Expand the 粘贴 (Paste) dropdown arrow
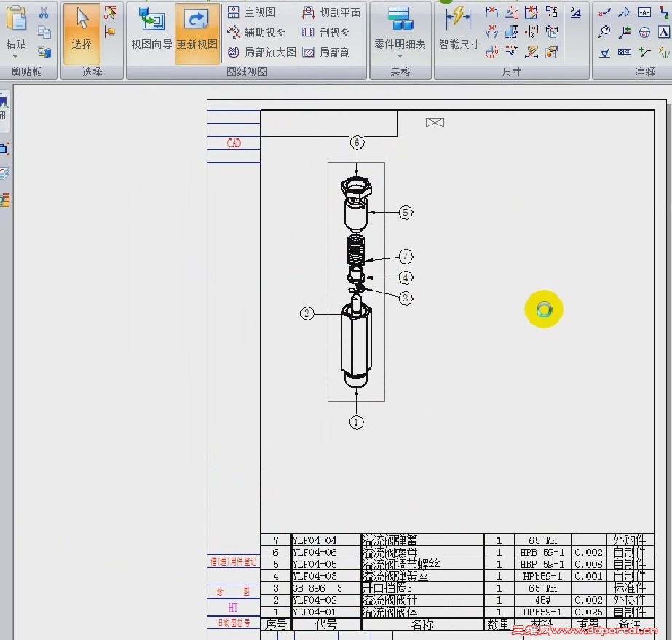 pos(16,56)
